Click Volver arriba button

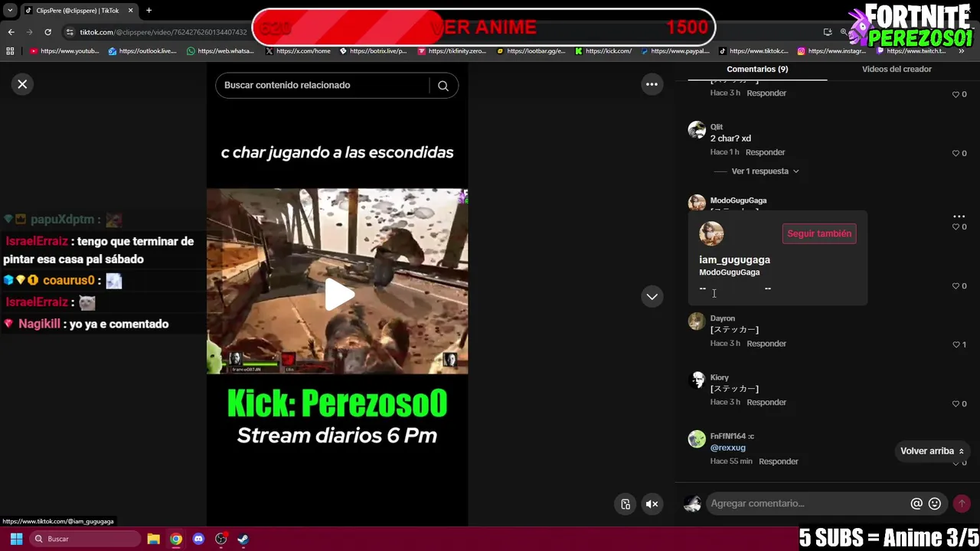932,451
